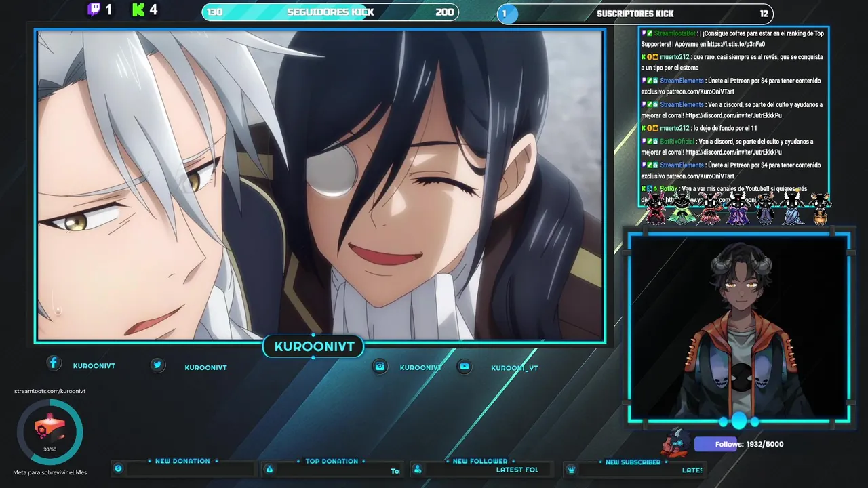Click the StreamlootsBot username in chat
868x488 pixels.
point(675,33)
